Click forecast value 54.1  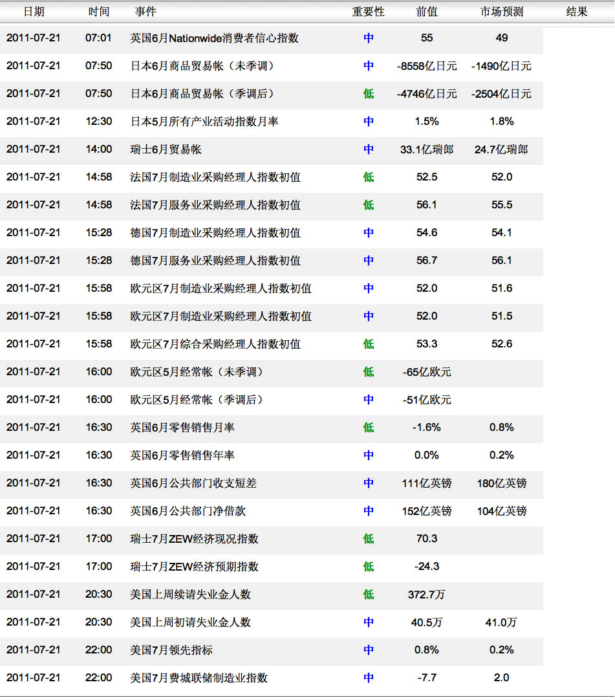(502, 233)
